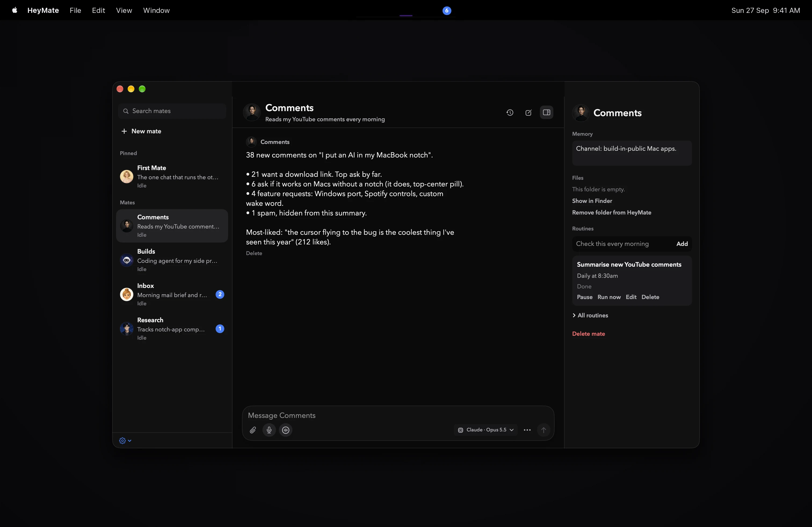Open the Claude Opus 5.5 model dropdown
The height and width of the screenshot is (527, 812).
(485, 430)
